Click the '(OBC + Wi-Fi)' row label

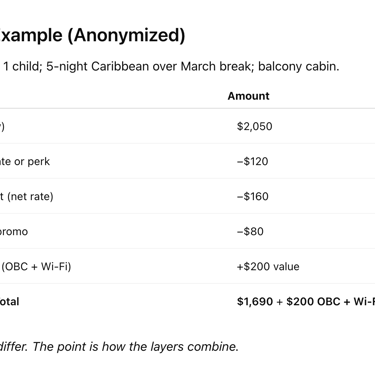point(36,266)
